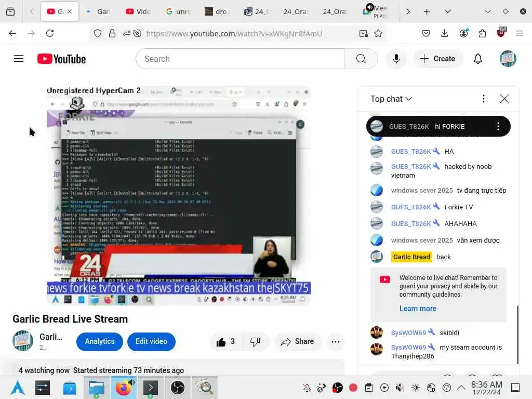Share the live stream video
Image resolution: width=532 pixels, height=399 pixels.
tap(297, 342)
